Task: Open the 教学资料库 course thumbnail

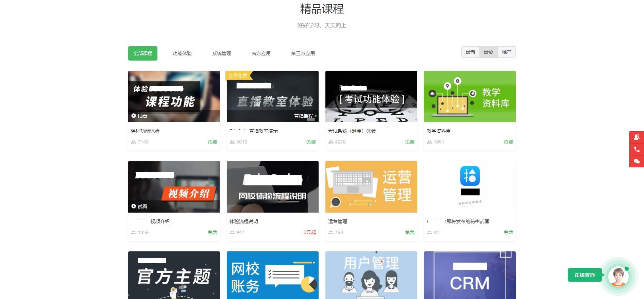Action: (470, 97)
